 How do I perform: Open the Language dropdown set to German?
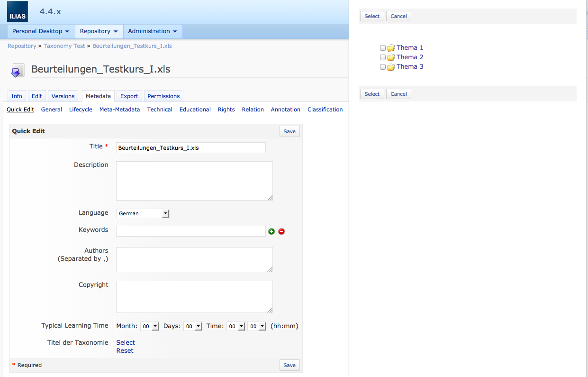(x=143, y=213)
